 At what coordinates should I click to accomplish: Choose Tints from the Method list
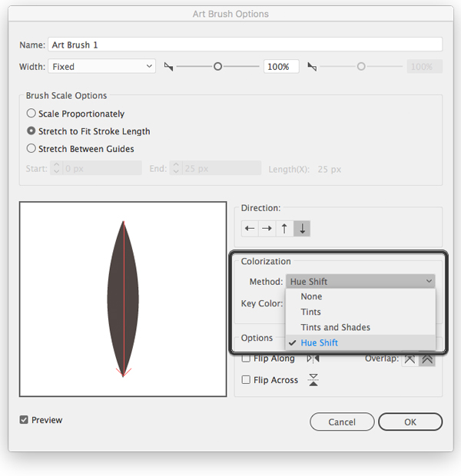click(x=311, y=312)
